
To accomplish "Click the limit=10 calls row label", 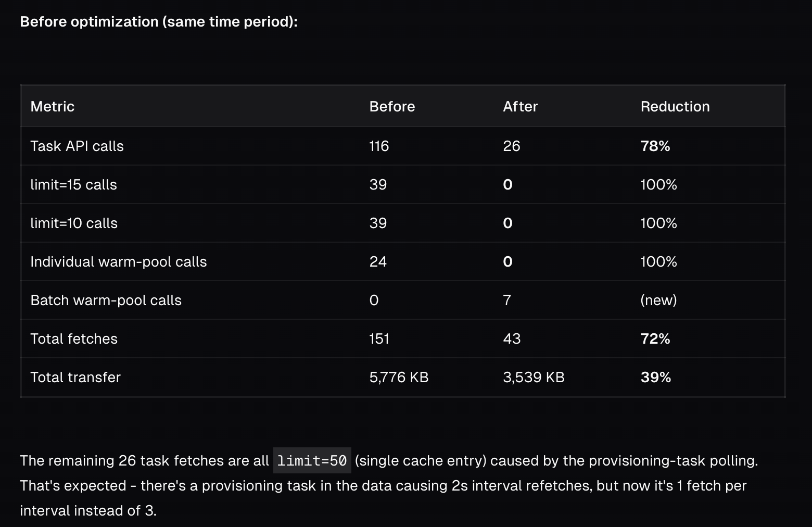I will pos(74,223).
